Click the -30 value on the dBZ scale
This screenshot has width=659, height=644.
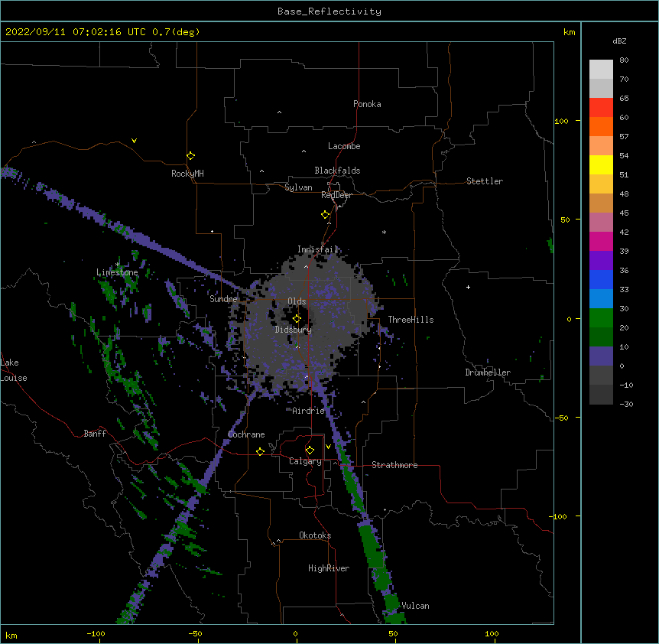[626, 404]
